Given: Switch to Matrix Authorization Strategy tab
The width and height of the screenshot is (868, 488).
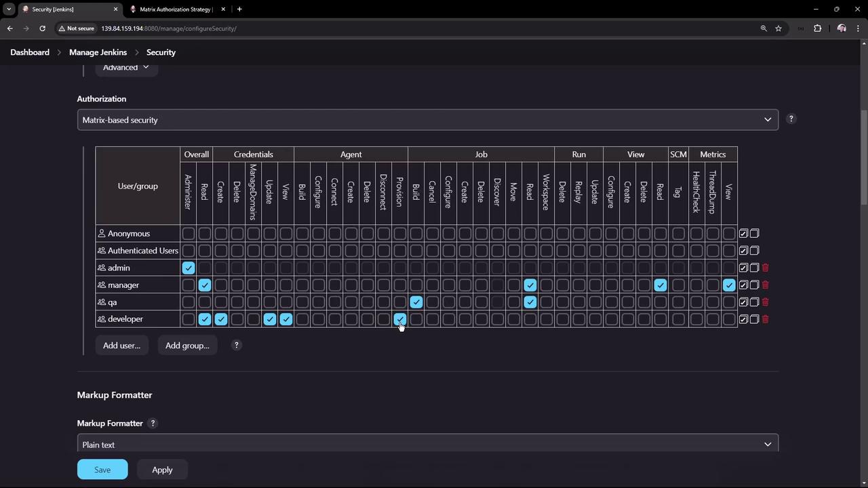Looking at the screenshot, I should (176, 9).
